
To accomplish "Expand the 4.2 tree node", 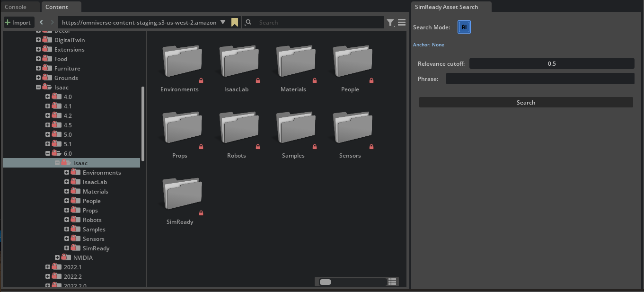I will (x=48, y=115).
